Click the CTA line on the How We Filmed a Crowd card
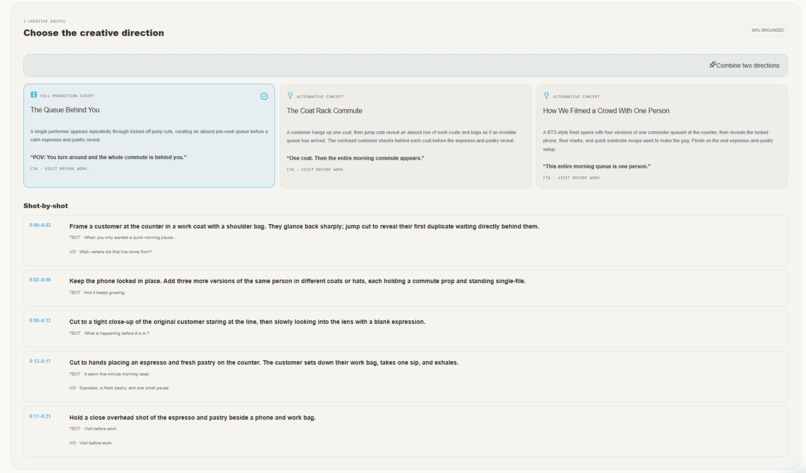The image size is (806, 473). [x=573, y=178]
